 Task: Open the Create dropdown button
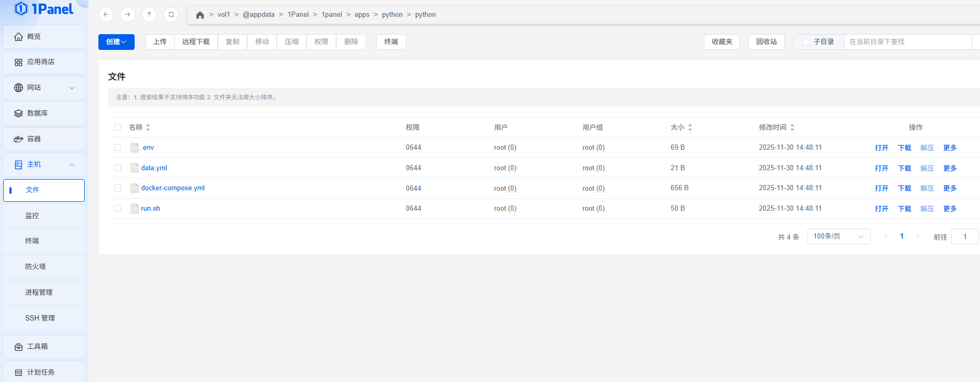[116, 42]
